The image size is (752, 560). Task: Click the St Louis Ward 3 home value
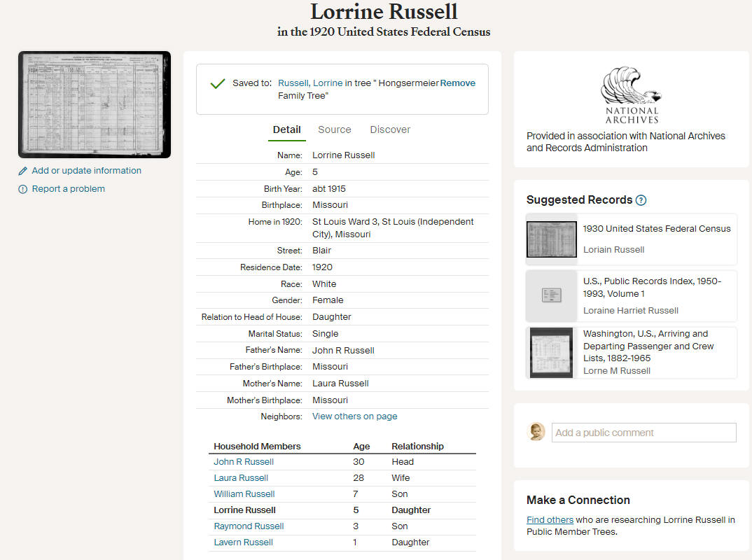pyautogui.click(x=393, y=227)
